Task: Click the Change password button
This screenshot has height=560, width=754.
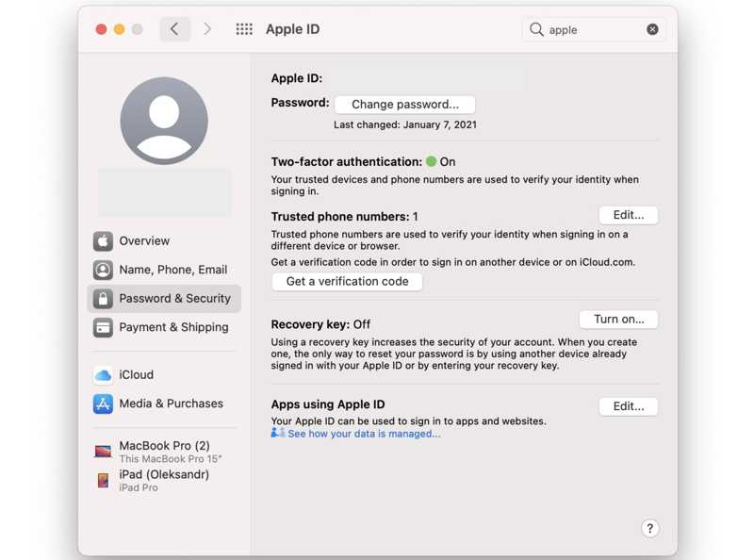Action: [x=405, y=105]
